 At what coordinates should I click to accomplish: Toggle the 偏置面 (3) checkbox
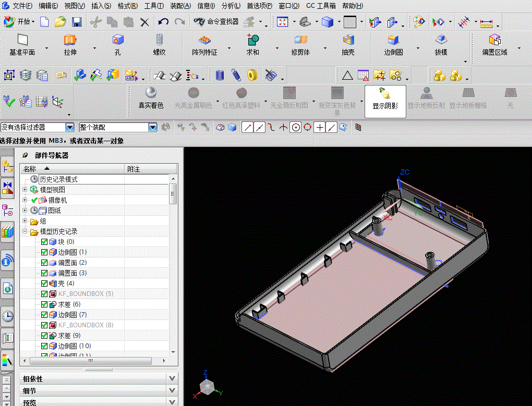point(44,273)
